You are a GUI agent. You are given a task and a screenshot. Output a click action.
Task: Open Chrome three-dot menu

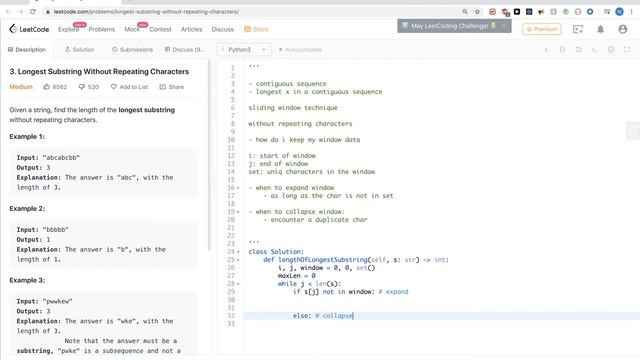pos(632,12)
